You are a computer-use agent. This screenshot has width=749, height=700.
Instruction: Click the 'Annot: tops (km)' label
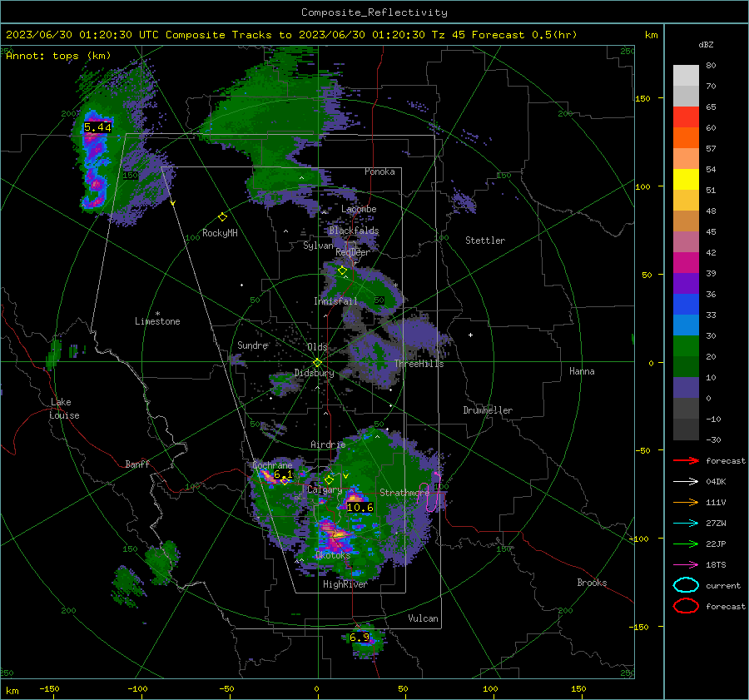coord(58,56)
